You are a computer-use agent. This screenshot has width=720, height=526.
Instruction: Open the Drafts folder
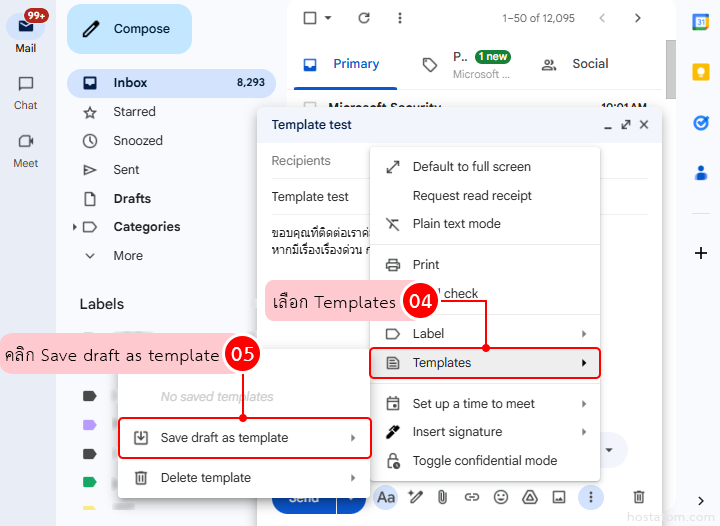(x=132, y=199)
